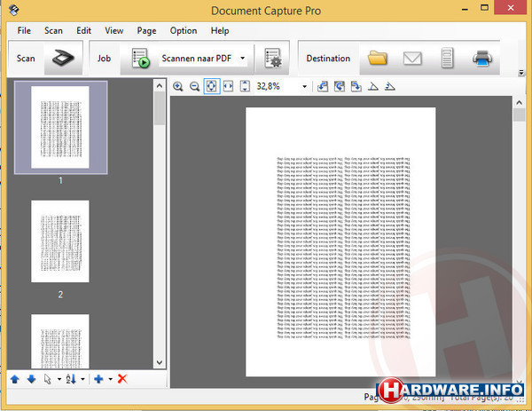Expand selection tool dropdown arrow

(59, 379)
